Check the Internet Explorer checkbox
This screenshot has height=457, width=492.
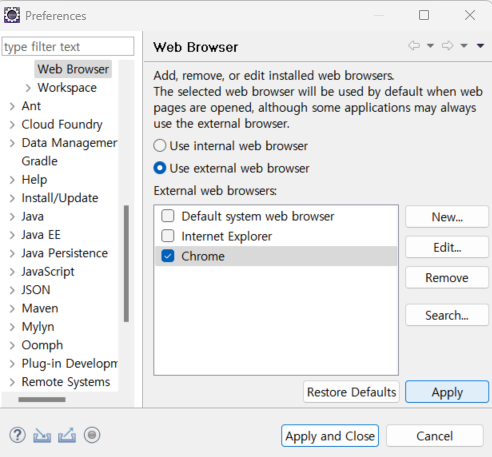tap(168, 236)
